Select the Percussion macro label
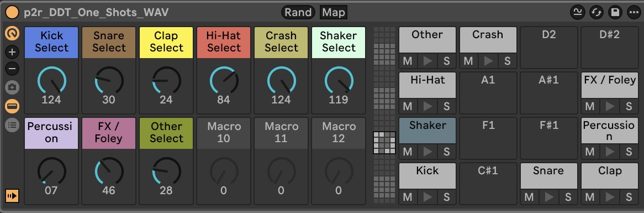Viewport: 644px width, 213px height. coord(51,133)
